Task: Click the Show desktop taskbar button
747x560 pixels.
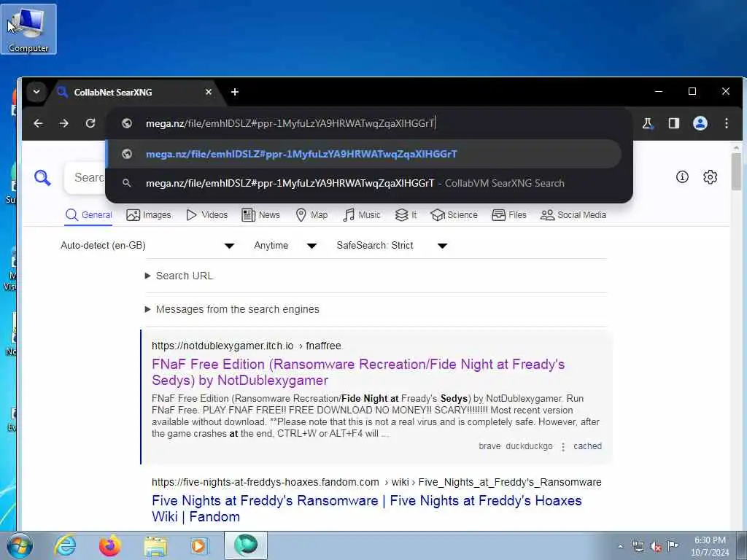Action: (x=743, y=545)
